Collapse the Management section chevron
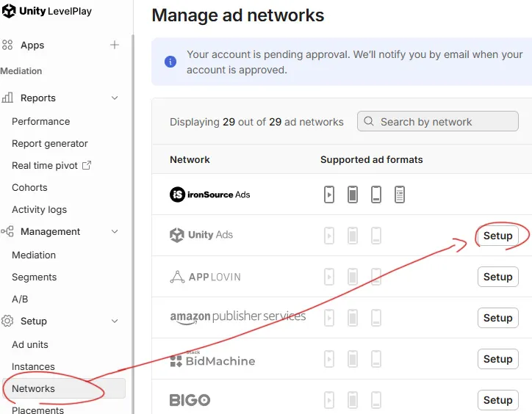The height and width of the screenshot is (414, 532). point(115,231)
